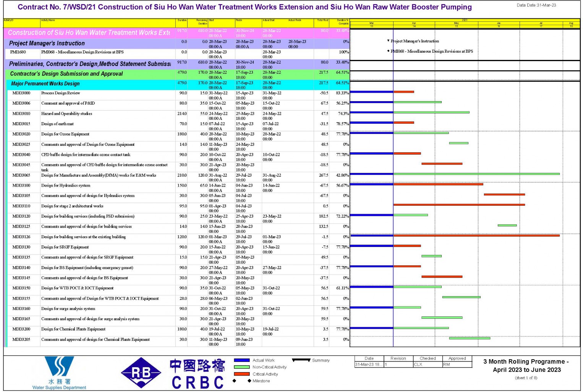Click the 3 Month Rolling Programme title block
Viewport: 583px width, 392px height.
click(x=526, y=366)
